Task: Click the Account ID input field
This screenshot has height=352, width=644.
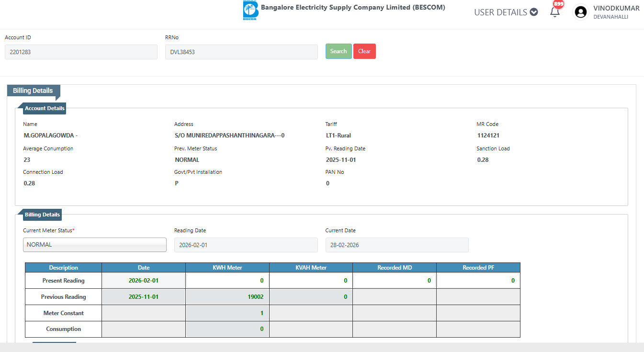Action: 81,52
